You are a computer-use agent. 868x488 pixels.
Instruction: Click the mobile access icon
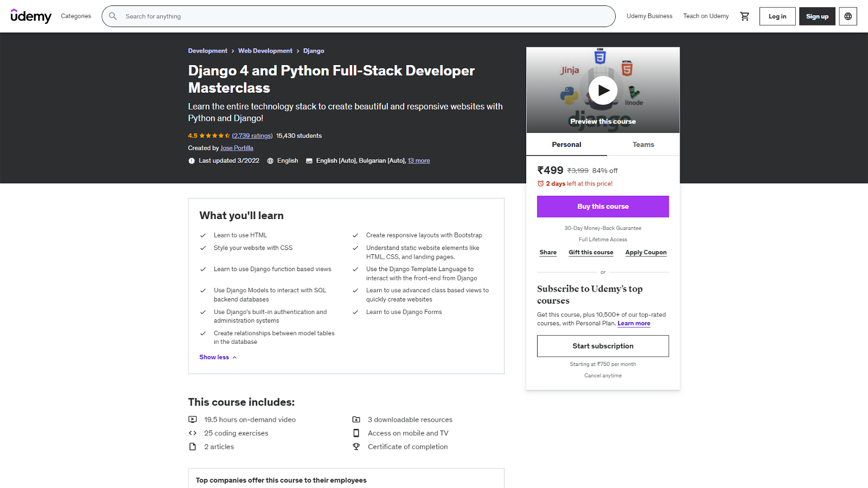(x=356, y=433)
